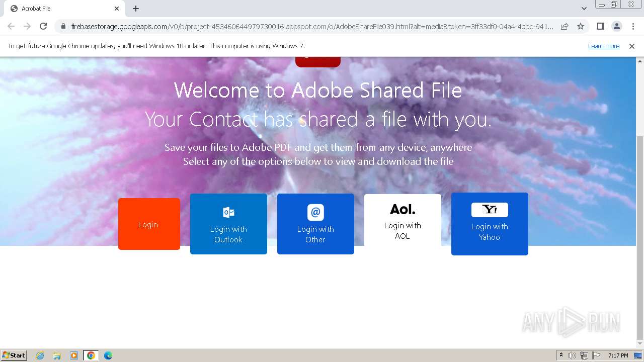Open the Learn more link

coord(604,46)
